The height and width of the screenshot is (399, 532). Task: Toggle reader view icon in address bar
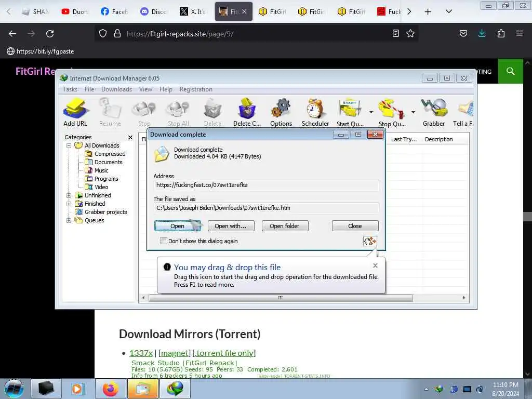click(395, 33)
